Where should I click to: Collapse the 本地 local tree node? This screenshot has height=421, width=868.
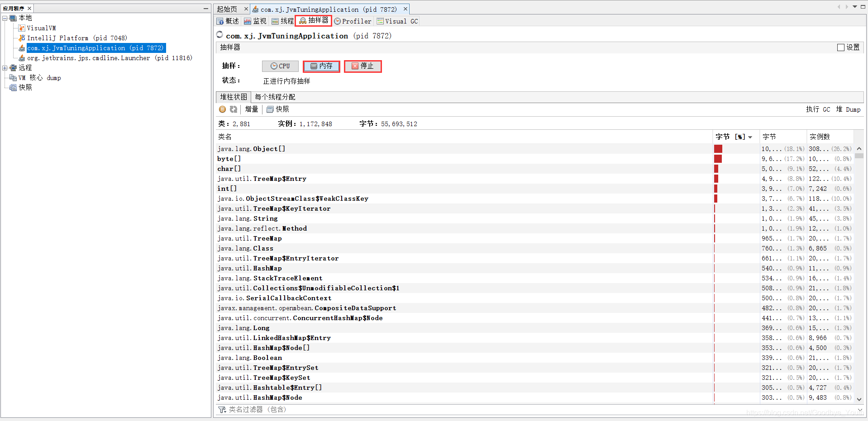point(5,18)
